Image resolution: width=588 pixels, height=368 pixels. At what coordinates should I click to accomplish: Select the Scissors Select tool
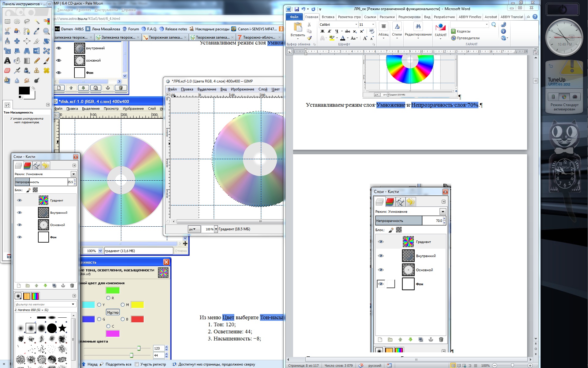click(7, 31)
